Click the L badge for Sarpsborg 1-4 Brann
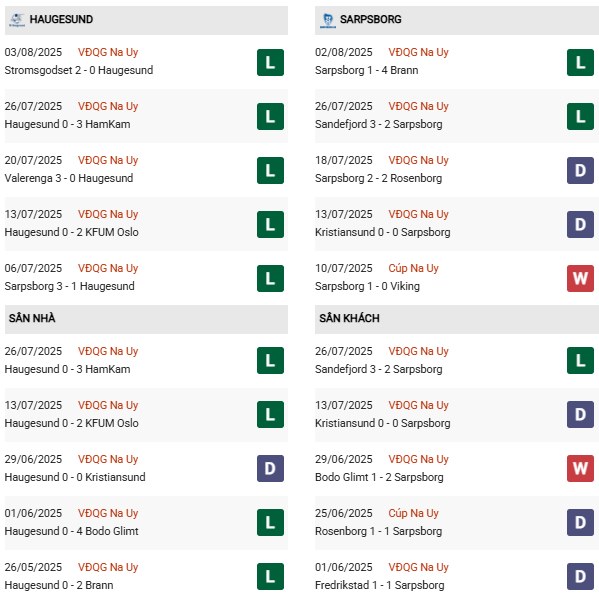The image size is (599, 597). [580, 62]
